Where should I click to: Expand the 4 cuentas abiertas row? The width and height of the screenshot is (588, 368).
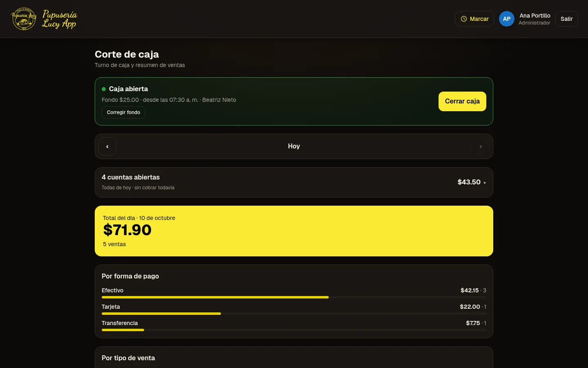[x=294, y=182]
